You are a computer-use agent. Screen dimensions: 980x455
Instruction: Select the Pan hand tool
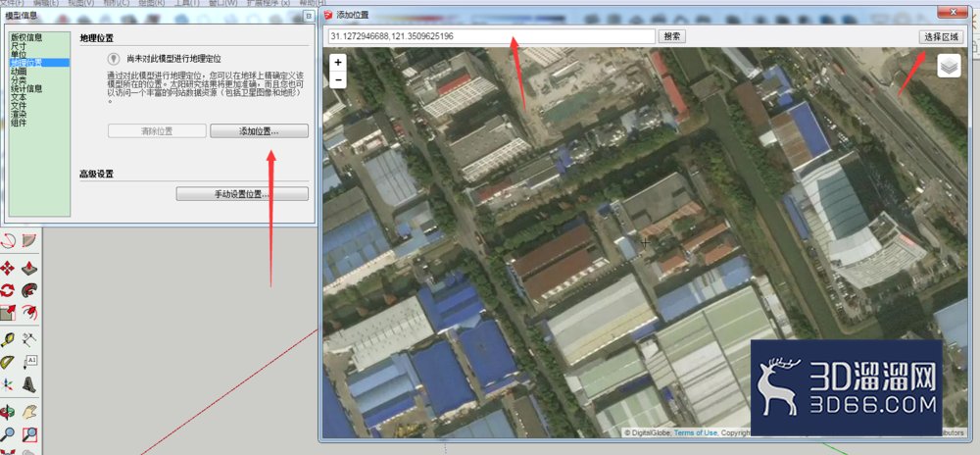click(28, 411)
